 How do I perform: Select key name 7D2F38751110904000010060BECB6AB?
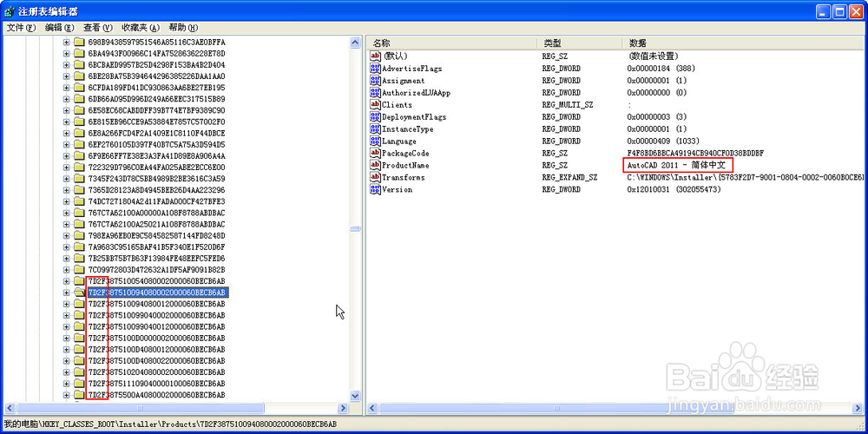click(x=156, y=383)
